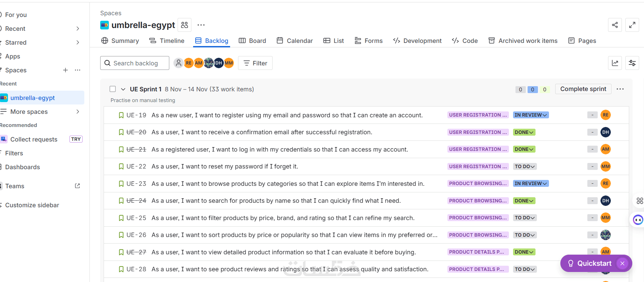Click the USER REGISTRATION epic label on UE-20
Image resolution: width=644 pixels, height=282 pixels.
coord(478,132)
